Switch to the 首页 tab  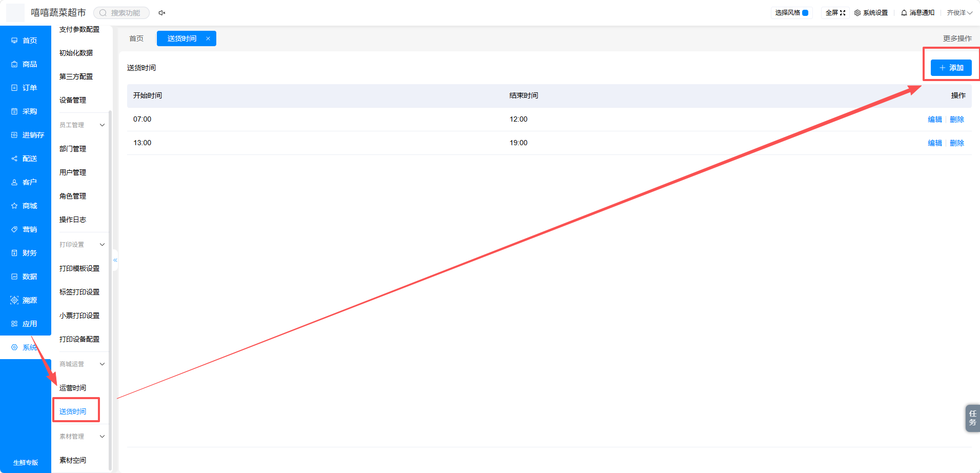[x=136, y=38]
